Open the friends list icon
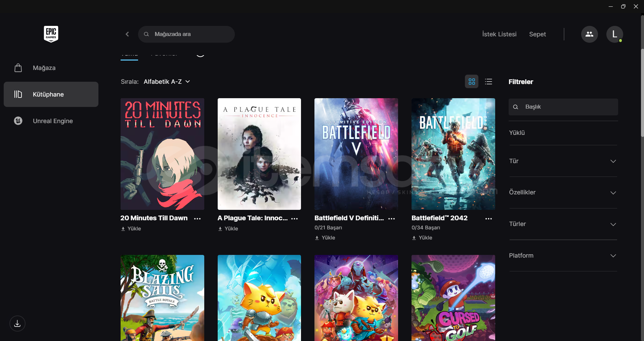 coord(589,34)
